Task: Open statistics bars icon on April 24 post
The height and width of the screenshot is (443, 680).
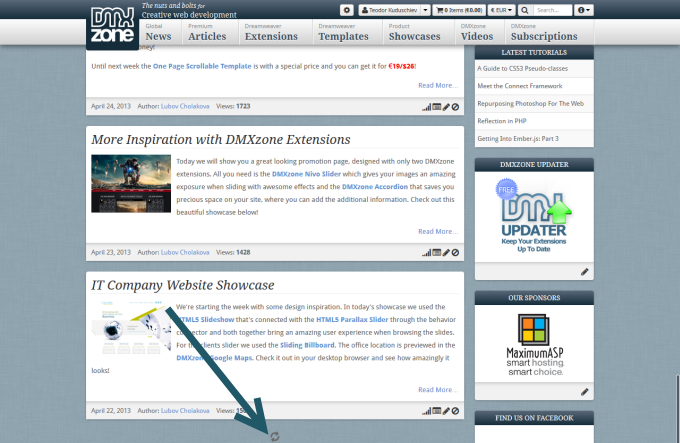Action: pos(427,107)
